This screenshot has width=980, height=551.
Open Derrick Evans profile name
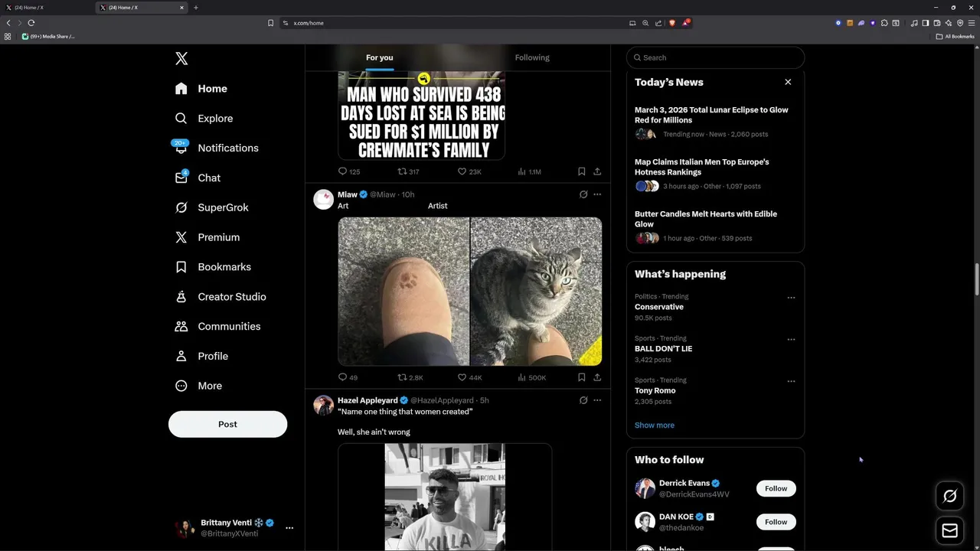[684, 484]
